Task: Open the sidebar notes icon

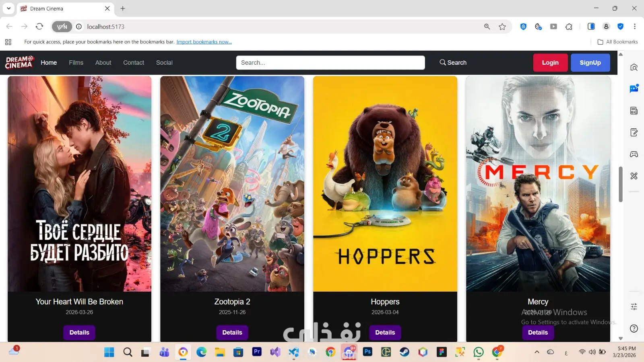Action: (634, 132)
